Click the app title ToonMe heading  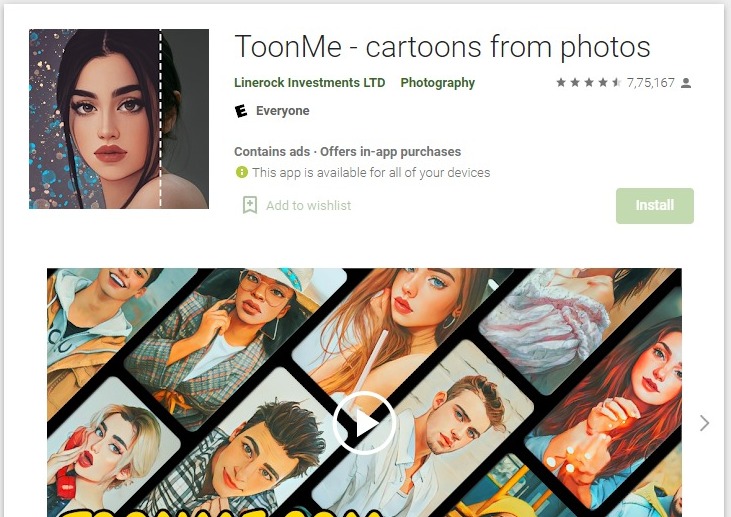(442, 47)
